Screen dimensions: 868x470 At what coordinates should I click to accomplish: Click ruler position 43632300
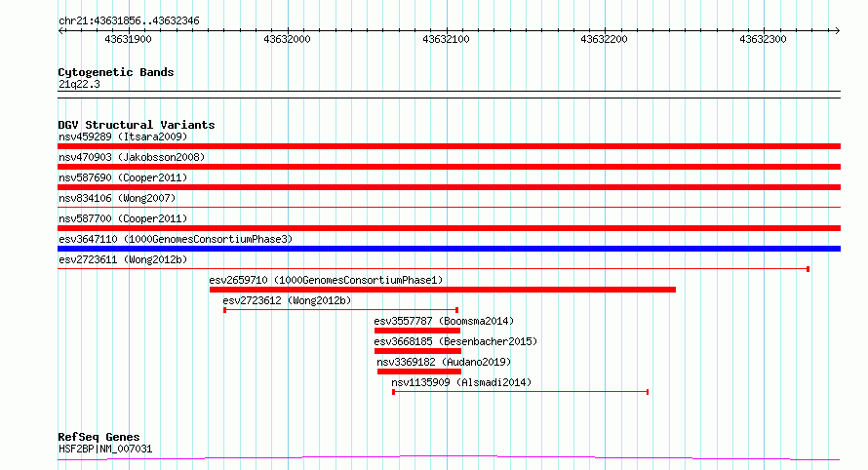(763, 39)
